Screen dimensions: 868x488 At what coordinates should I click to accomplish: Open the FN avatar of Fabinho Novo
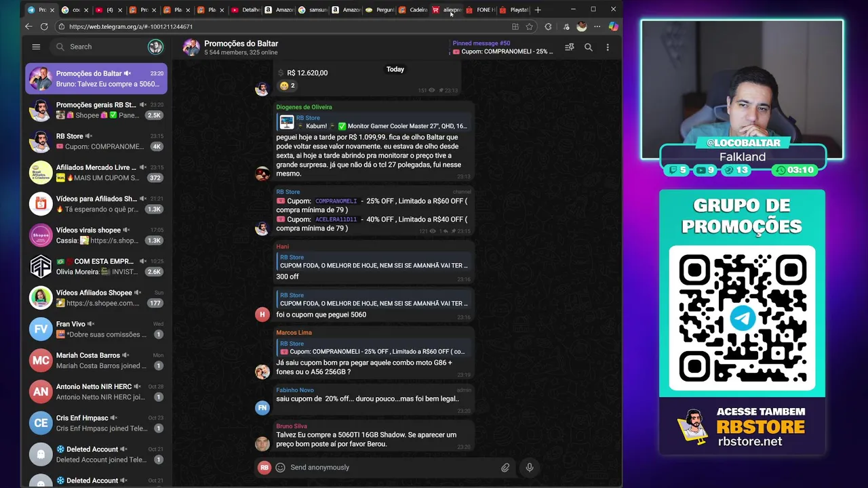pos(262,407)
